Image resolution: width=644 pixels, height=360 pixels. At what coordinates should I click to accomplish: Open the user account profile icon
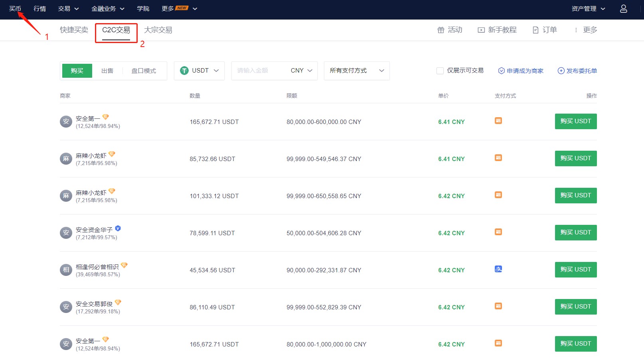[623, 8]
